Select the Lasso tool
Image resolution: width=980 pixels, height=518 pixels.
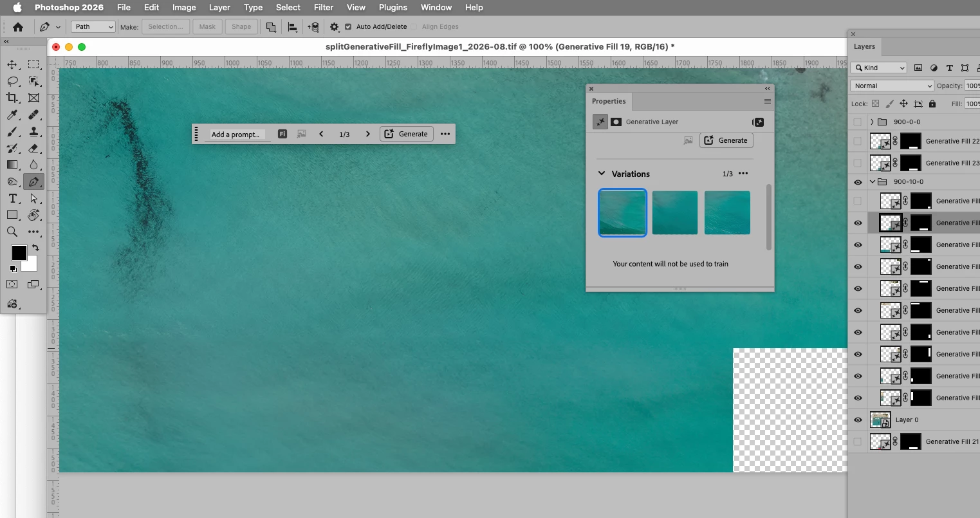coord(12,81)
